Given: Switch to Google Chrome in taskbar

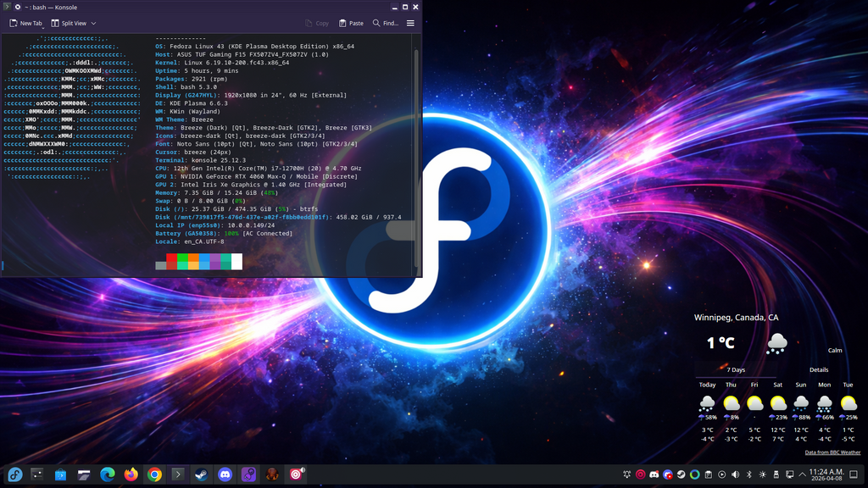Looking at the screenshot, I should point(154,474).
